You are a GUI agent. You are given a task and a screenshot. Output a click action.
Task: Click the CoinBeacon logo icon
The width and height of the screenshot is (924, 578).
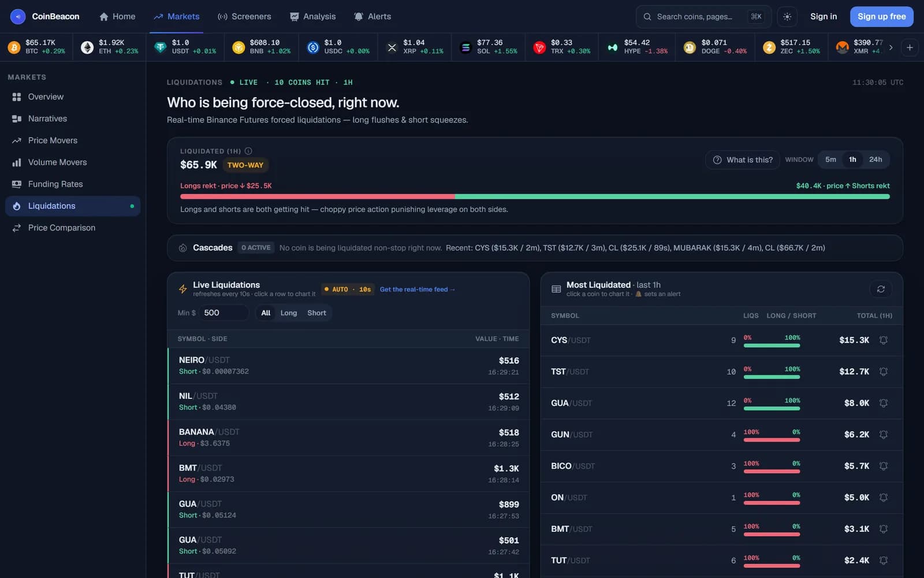tap(18, 17)
